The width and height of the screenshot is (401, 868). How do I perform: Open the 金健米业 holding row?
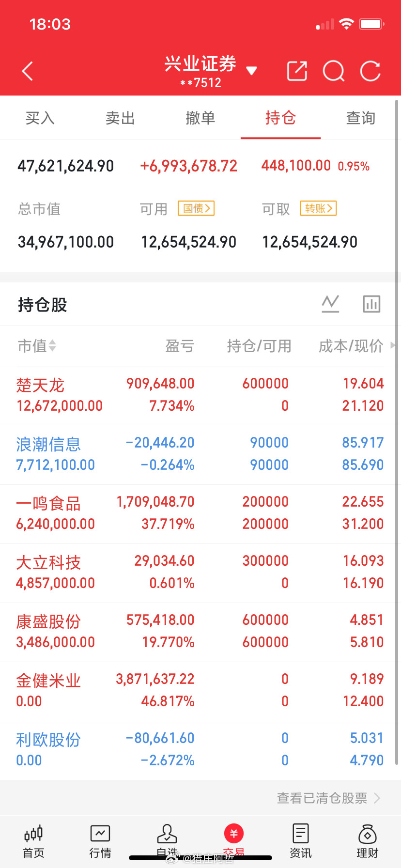point(200,692)
